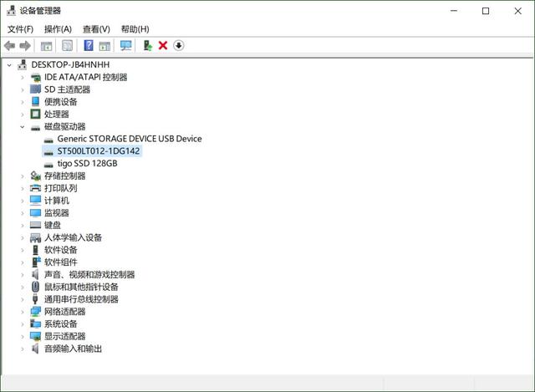This screenshot has height=392, width=535.
Task: Click the black down-arrow disable device icon
Action: click(x=178, y=45)
